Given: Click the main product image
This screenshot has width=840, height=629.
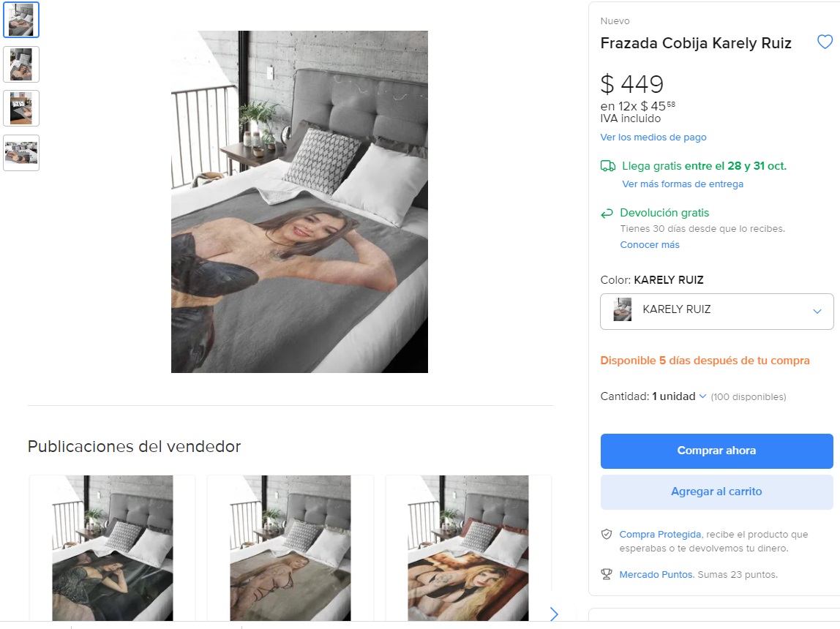Looking at the screenshot, I should [x=299, y=202].
